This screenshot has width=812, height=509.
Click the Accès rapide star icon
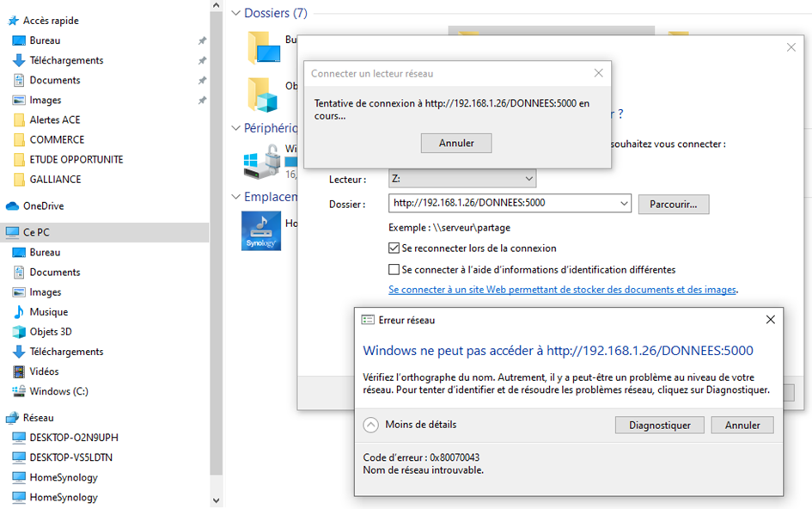[13, 21]
